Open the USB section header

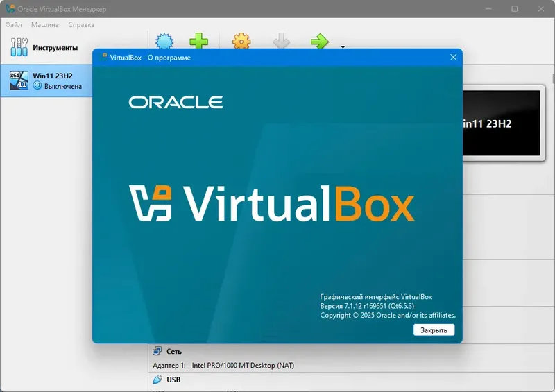[173, 380]
